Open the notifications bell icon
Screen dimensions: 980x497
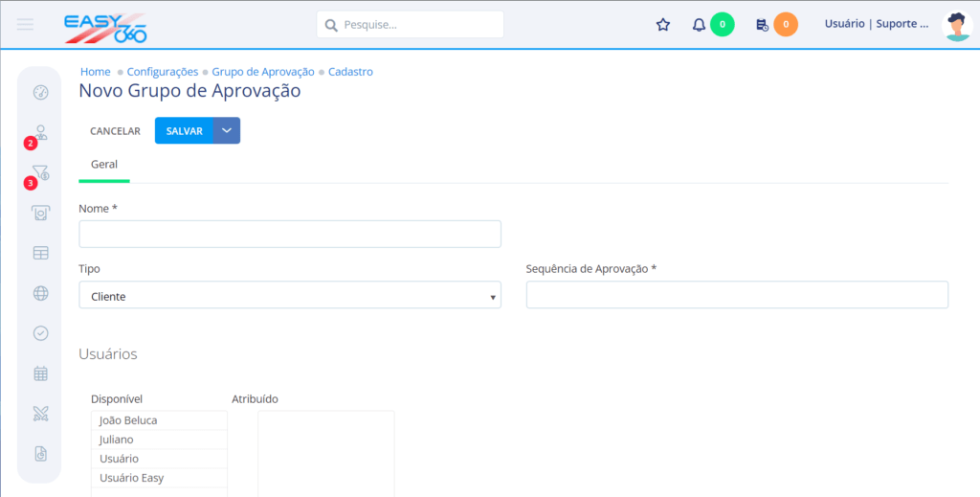click(x=699, y=25)
